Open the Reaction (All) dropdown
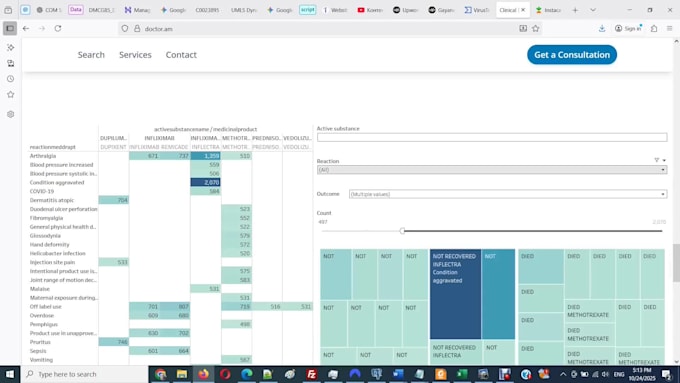Image resolution: width=680 pixels, height=383 pixels. [x=492, y=170]
